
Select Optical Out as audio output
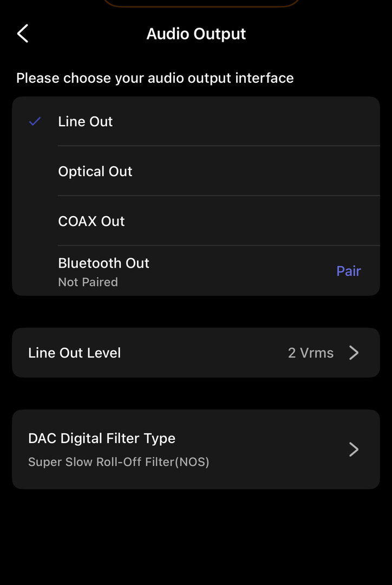pyautogui.click(x=95, y=172)
